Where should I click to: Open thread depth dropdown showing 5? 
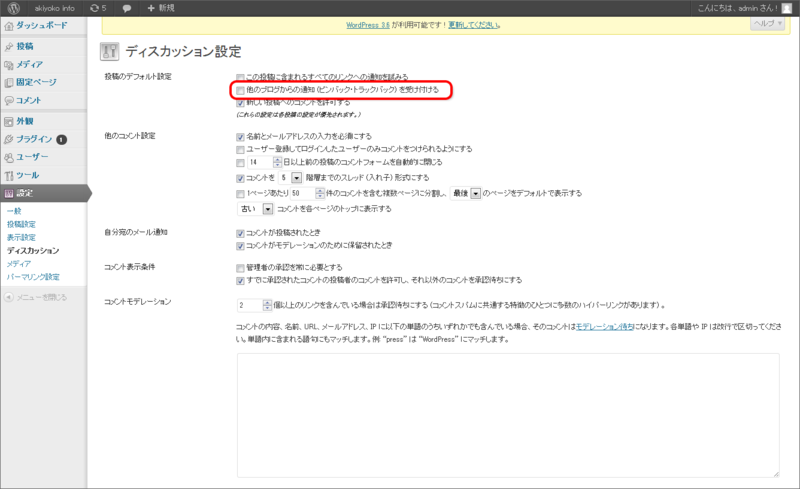(x=291, y=178)
